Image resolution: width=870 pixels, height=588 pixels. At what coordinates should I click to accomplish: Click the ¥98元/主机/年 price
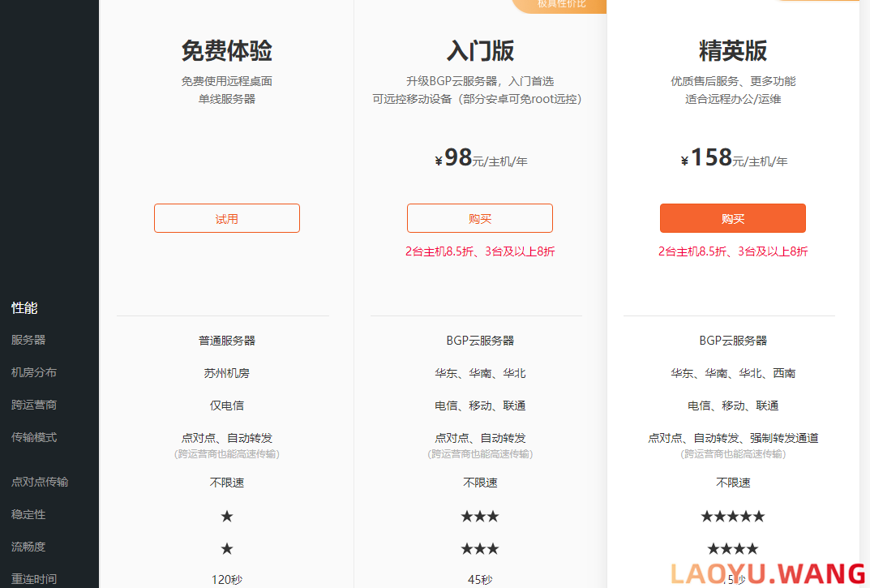tap(481, 158)
